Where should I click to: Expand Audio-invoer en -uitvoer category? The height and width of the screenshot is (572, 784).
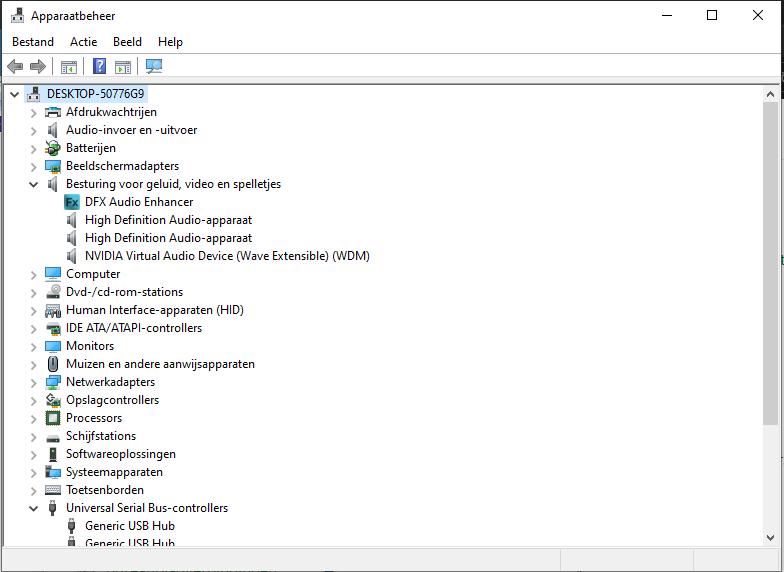coord(34,130)
